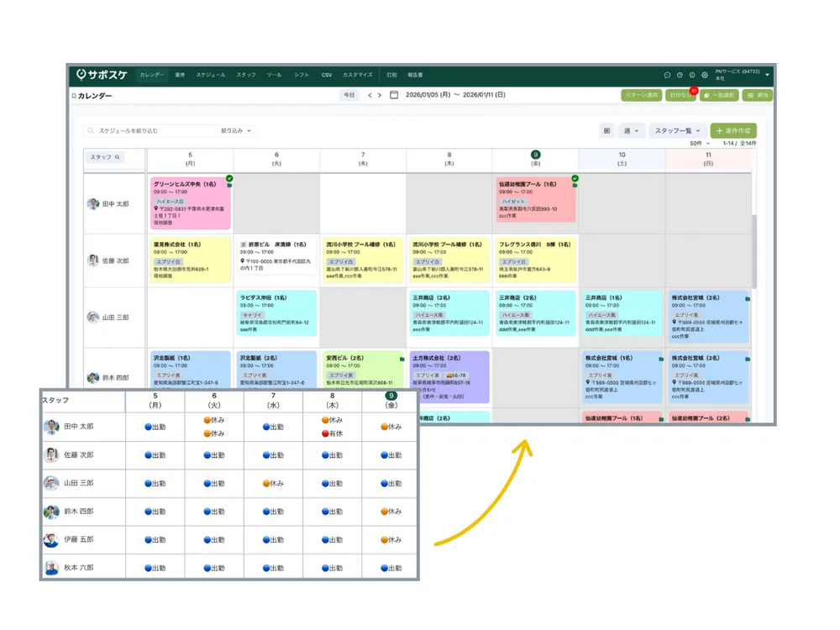Screen dimensions: 840x630
Task: Open the chat bubble icon in header
Action: tap(668, 75)
